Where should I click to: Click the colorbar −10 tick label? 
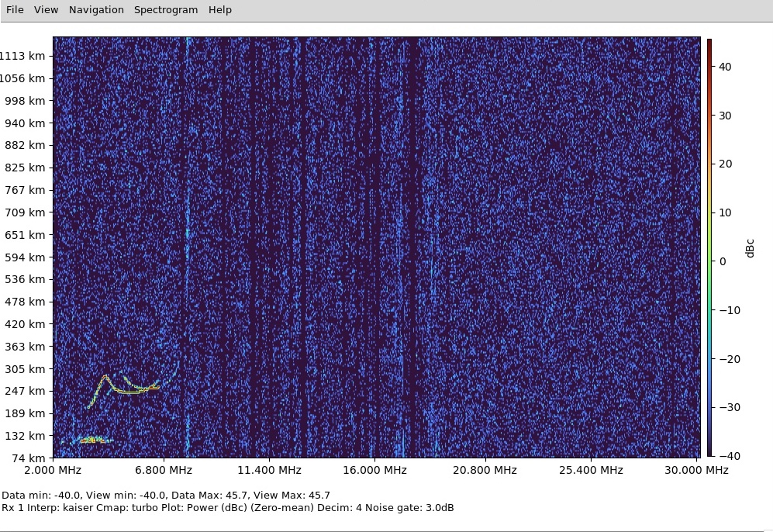[x=730, y=311]
